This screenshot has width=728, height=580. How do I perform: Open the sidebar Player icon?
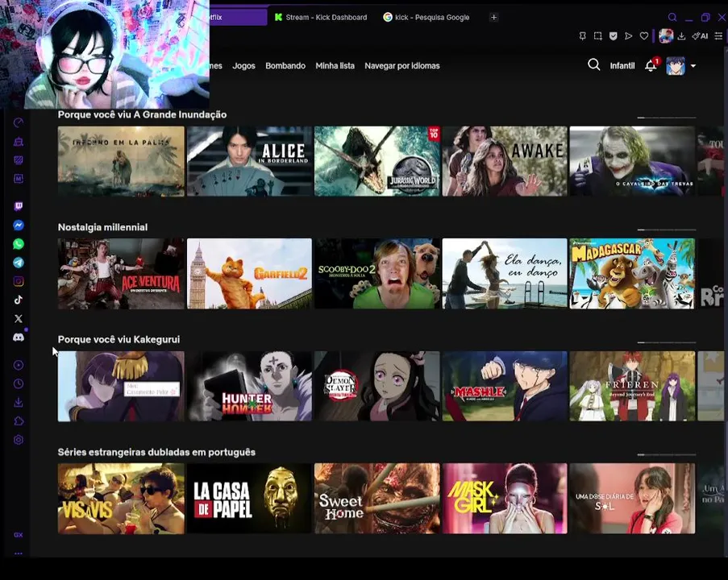click(x=18, y=365)
